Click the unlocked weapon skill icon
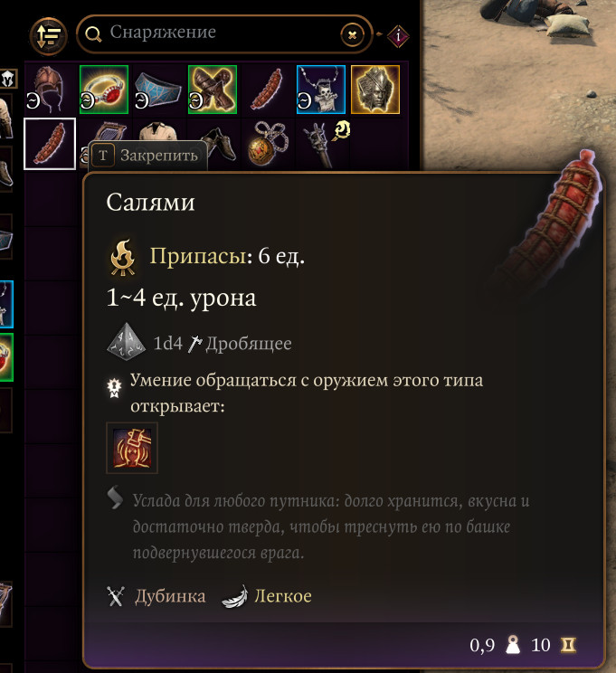Image resolution: width=616 pixels, height=673 pixels. click(132, 448)
